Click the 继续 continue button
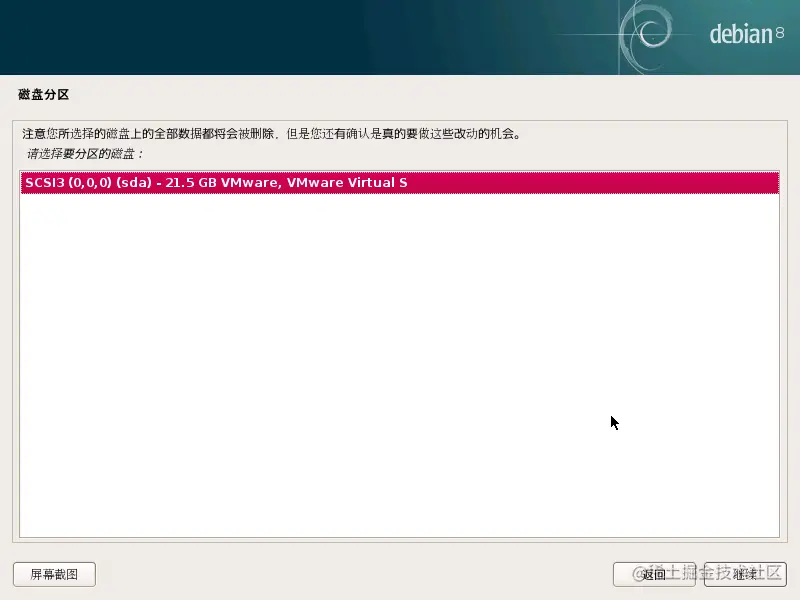The width and height of the screenshot is (800, 600). coord(745,574)
